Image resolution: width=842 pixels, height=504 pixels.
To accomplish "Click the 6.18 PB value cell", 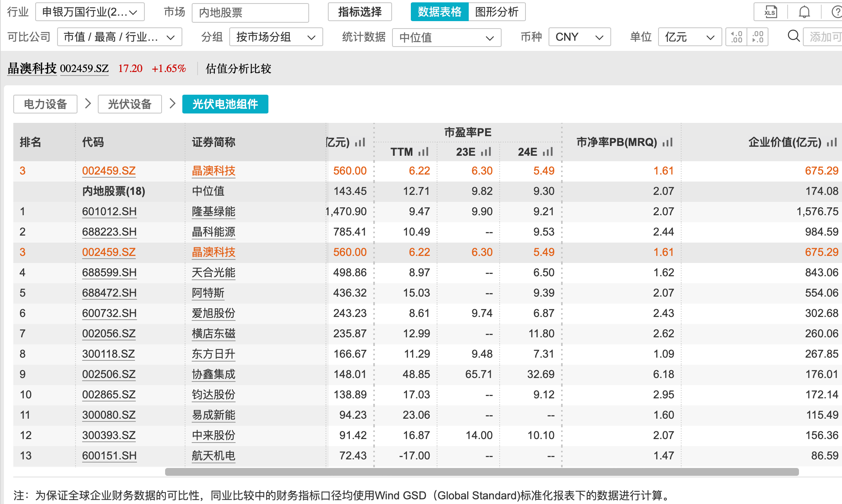I will pos(664,374).
